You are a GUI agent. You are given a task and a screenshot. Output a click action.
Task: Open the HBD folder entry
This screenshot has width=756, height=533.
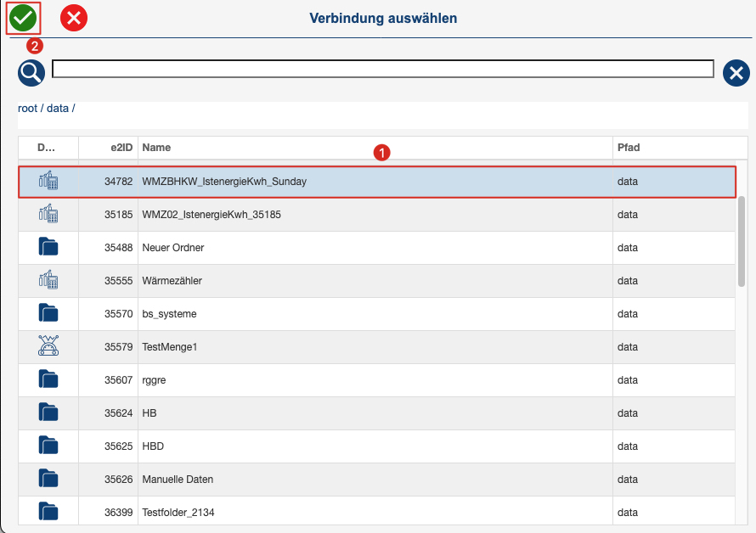coord(376,446)
